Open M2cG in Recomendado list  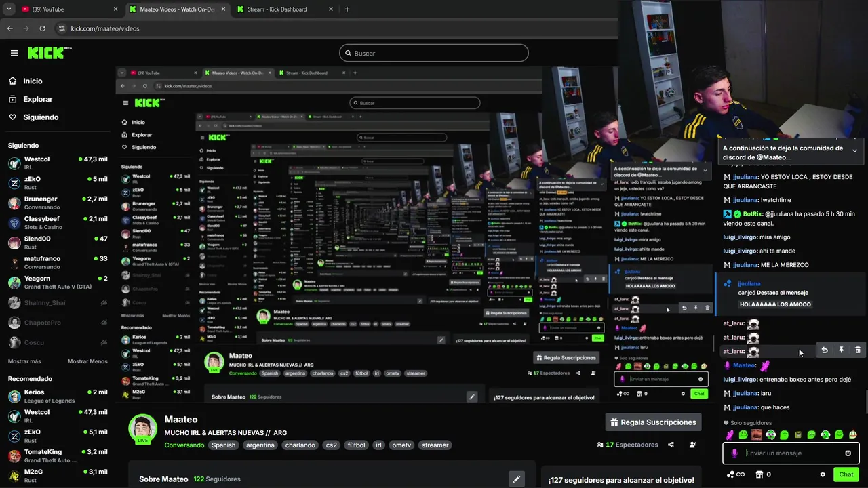[x=58, y=475]
